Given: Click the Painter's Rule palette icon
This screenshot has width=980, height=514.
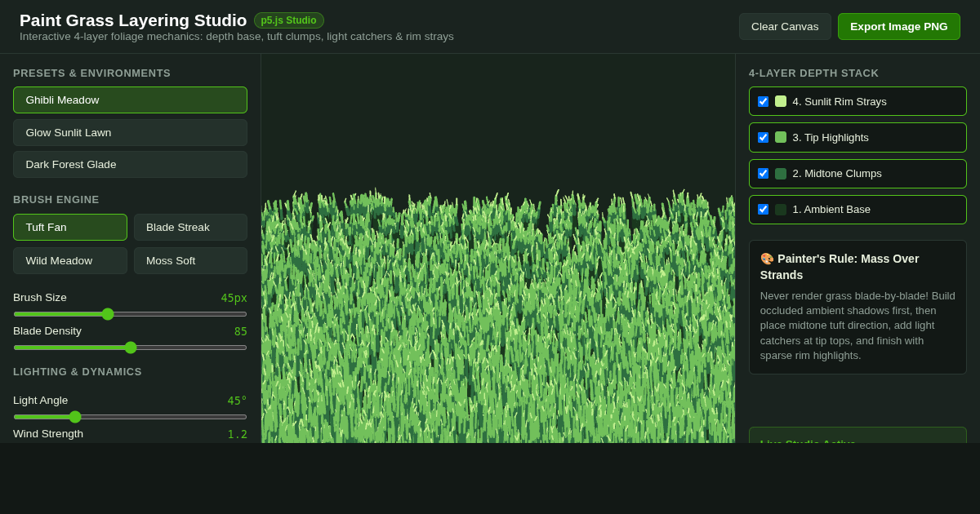Looking at the screenshot, I should pos(767,259).
